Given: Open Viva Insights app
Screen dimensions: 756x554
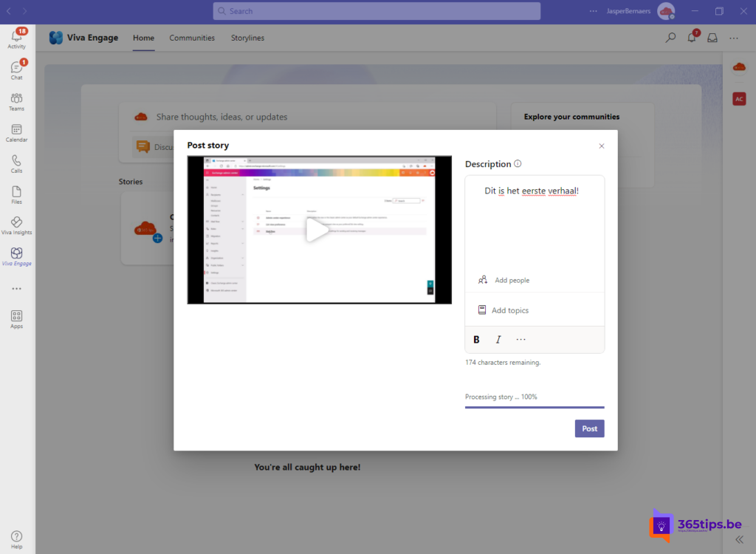Looking at the screenshot, I should pyautogui.click(x=16, y=225).
